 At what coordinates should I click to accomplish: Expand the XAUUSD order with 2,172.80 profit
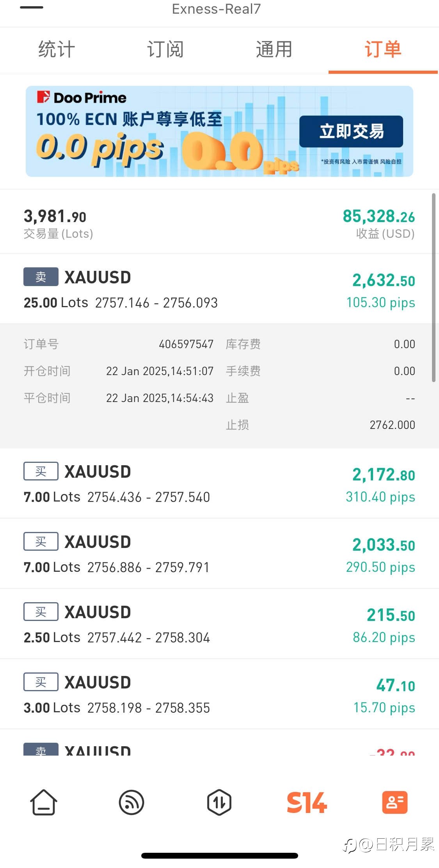tap(219, 483)
